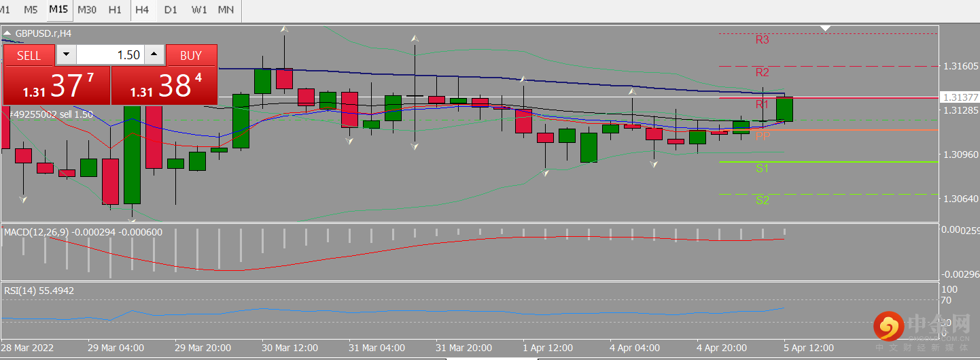This screenshot has width=980, height=360.
Task: Click the R2 pivot level label
Action: point(762,72)
